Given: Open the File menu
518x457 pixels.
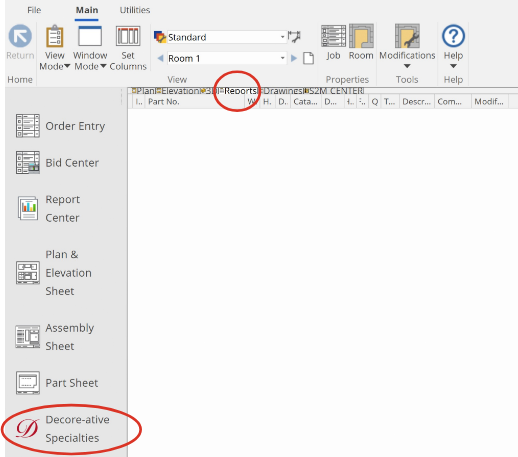Looking at the screenshot, I should coord(34,10).
